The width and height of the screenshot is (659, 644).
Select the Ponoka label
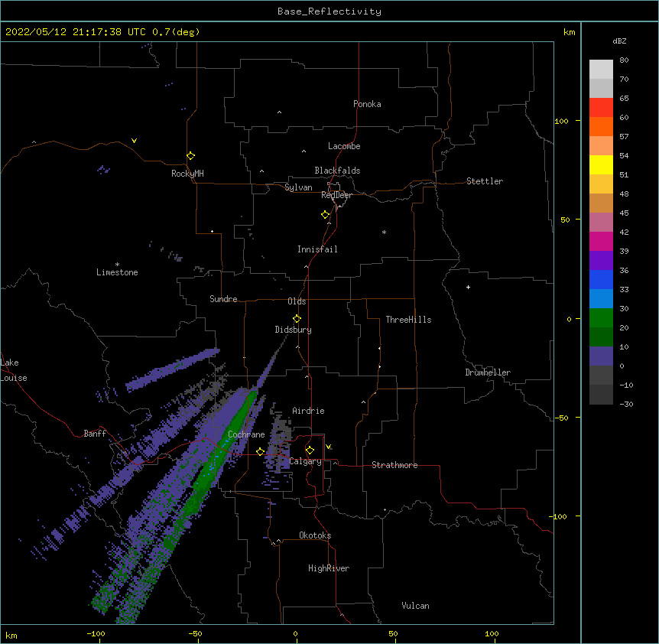point(367,104)
